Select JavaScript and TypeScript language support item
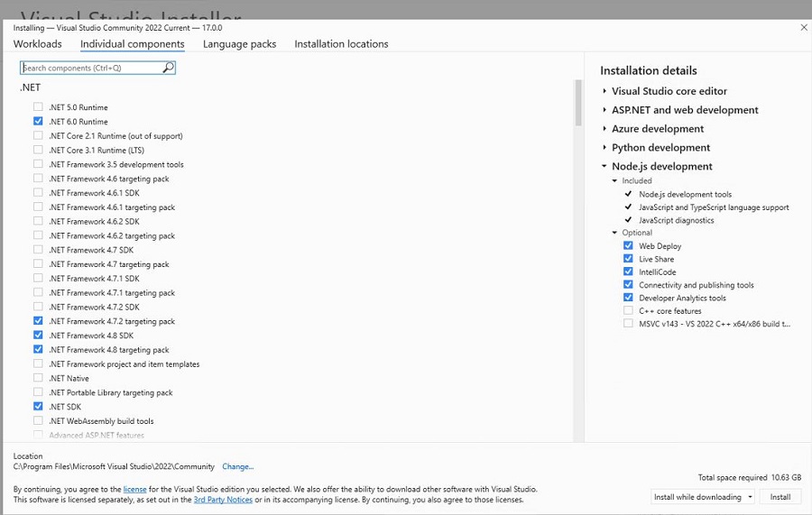This screenshot has height=515, width=812. click(x=714, y=207)
